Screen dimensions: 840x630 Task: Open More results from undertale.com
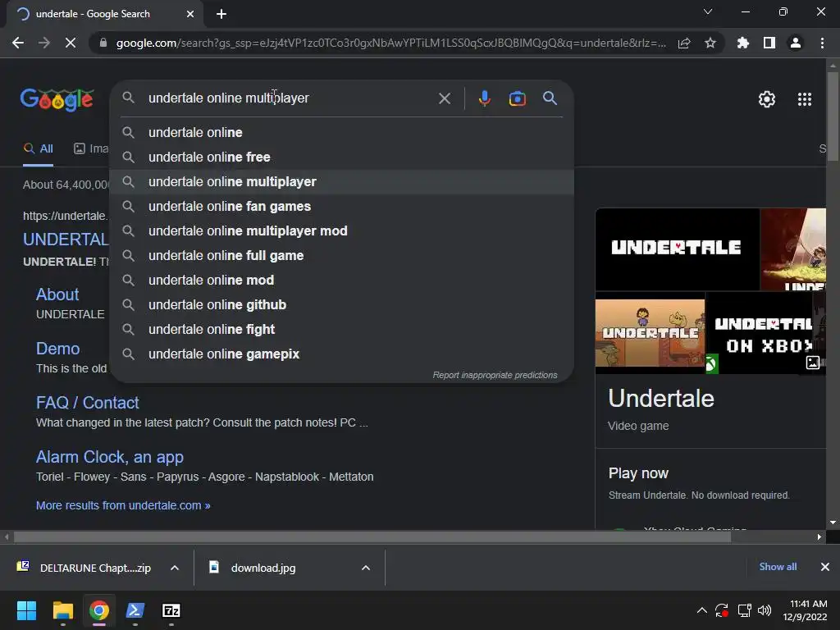[123, 505]
